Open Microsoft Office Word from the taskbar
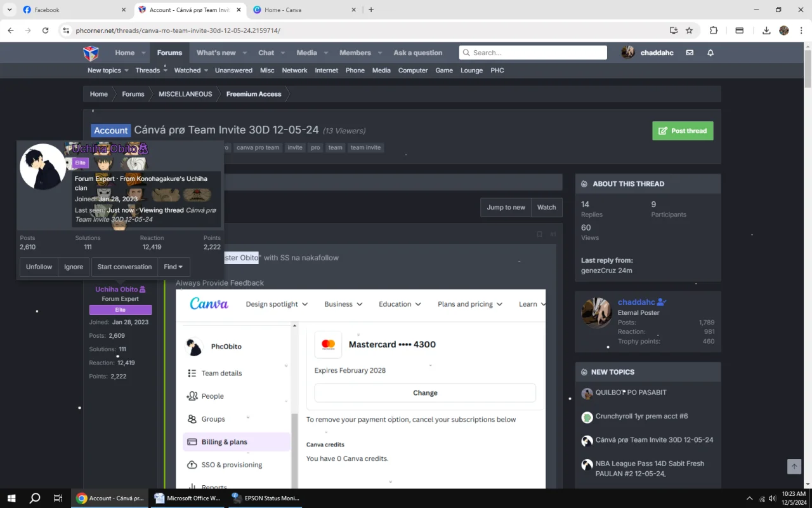This screenshot has width=812, height=508. tap(187, 498)
